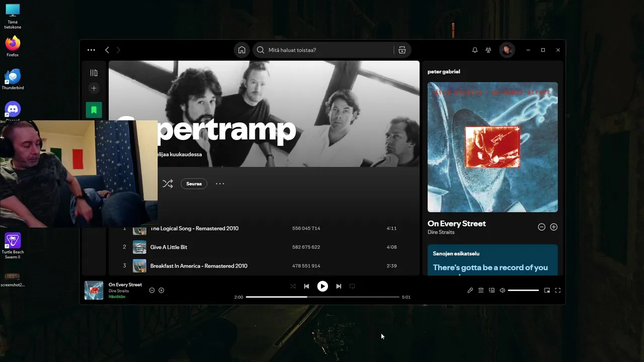Viewport: 644px width, 362px height.
Task: Click On Every Street album cover in panel
Action: (493, 147)
